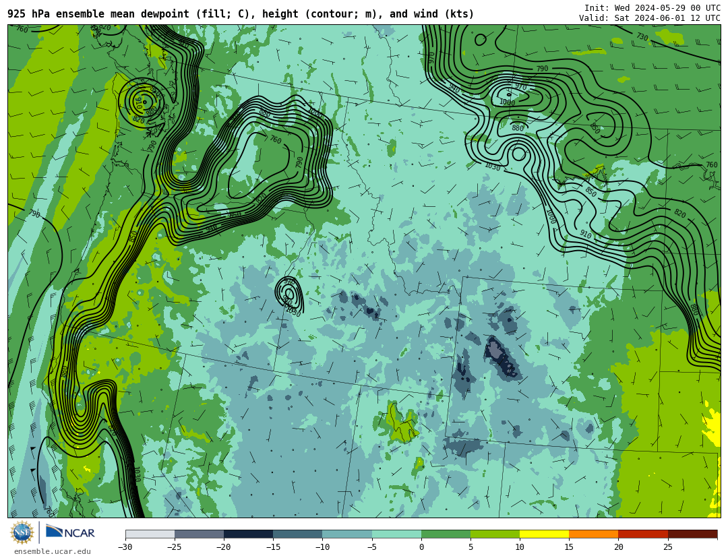Screen dimensions: 728x560
Task: Pick the lime 5 to 10 colorbar segment
Action: [495, 534]
